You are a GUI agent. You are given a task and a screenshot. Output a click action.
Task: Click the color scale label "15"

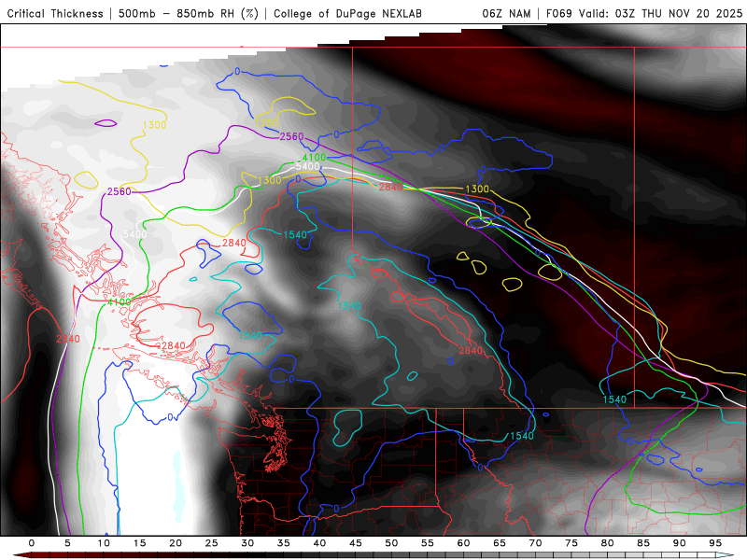coord(139,543)
